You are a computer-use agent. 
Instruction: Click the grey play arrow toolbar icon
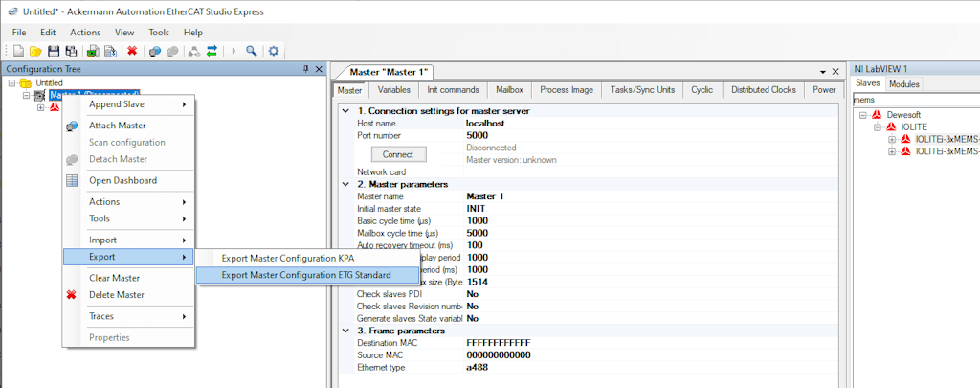point(234,52)
